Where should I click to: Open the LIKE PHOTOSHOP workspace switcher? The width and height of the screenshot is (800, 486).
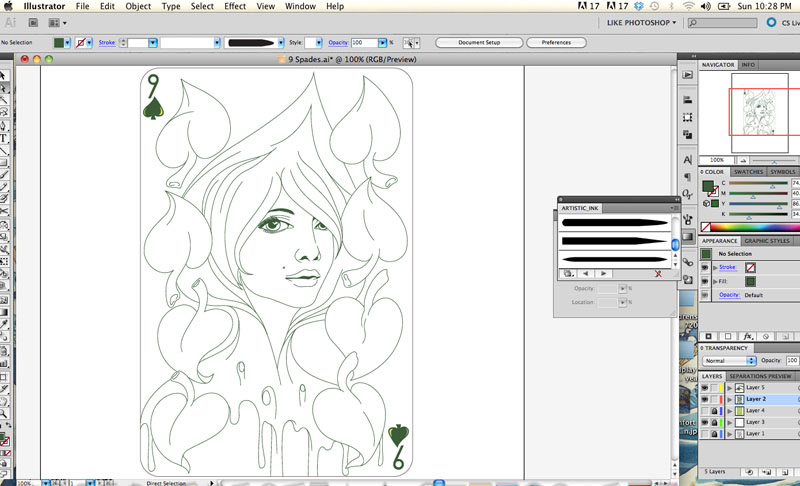pyautogui.click(x=641, y=23)
